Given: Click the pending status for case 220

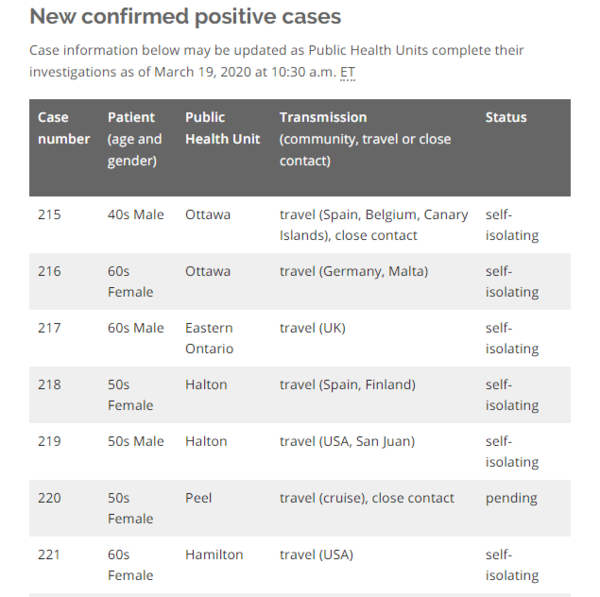Looking at the screenshot, I should pos(511,498).
